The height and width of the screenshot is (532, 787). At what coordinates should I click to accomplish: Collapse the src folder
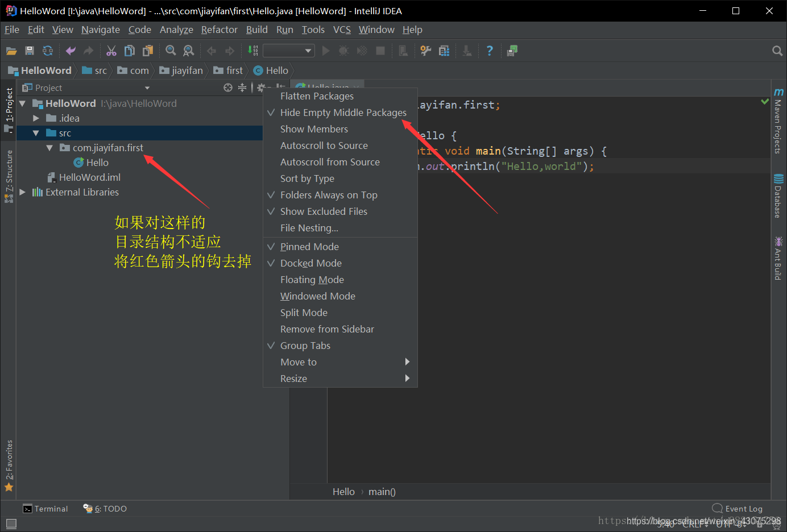[x=36, y=133]
